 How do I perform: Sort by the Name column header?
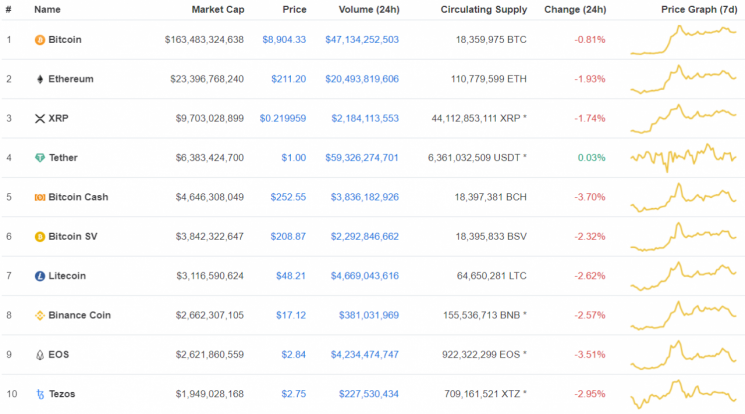click(x=47, y=10)
